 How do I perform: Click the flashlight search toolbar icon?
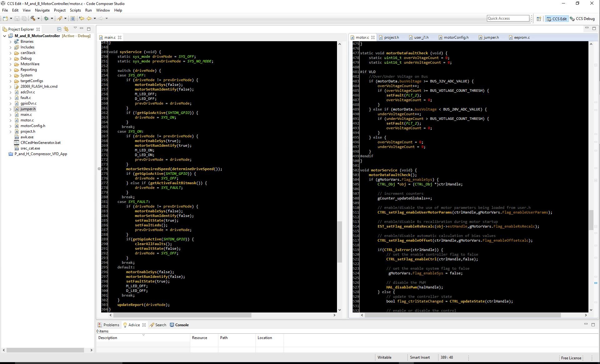[x=60, y=18]
